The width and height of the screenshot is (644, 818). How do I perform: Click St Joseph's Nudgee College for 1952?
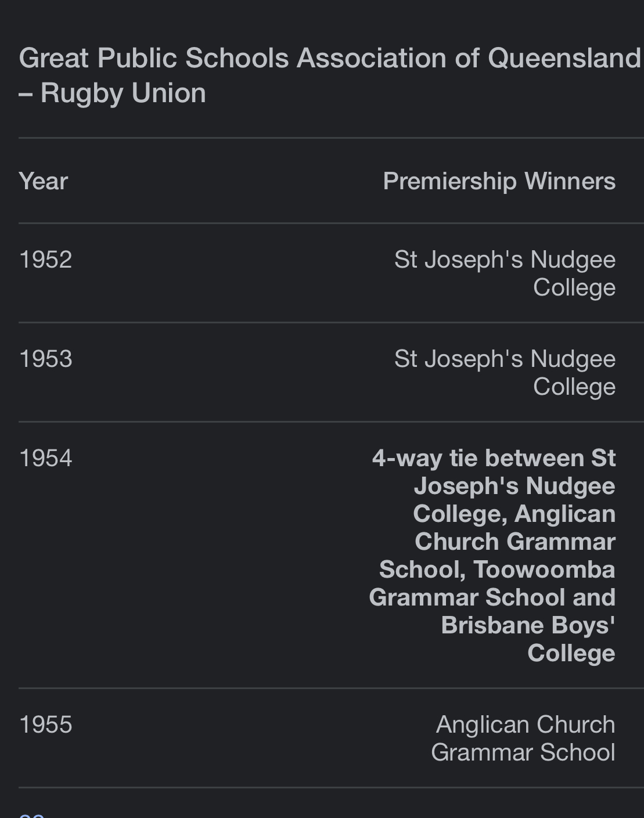pos(505,273)
